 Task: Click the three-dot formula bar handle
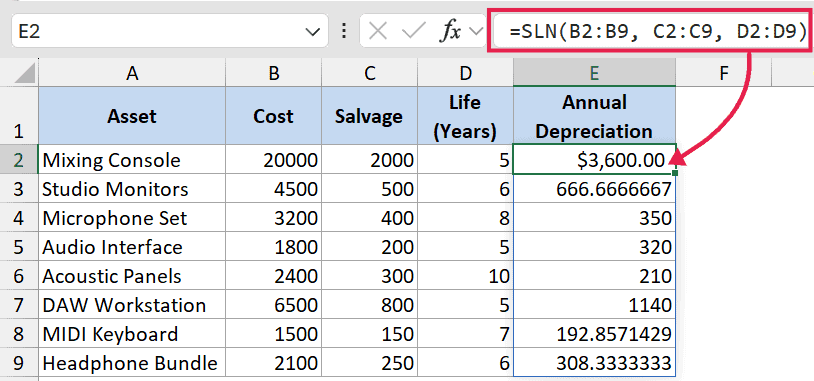pyautogui.click(x=343, y=31)
